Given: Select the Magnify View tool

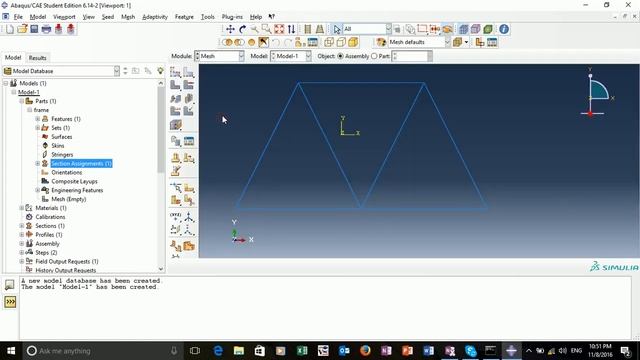Looking at the screenshot, I should click(254, 29).
